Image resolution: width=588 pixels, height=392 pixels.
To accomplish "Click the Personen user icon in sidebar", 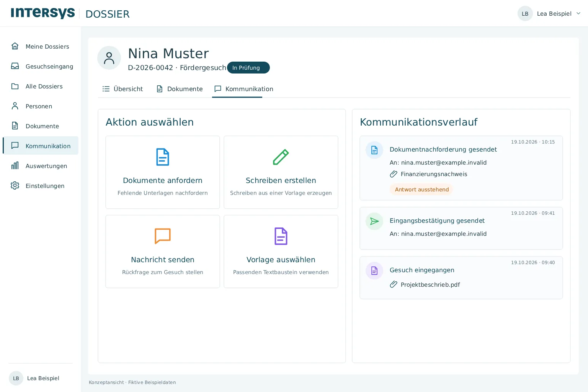I will (x=15, y=106).
